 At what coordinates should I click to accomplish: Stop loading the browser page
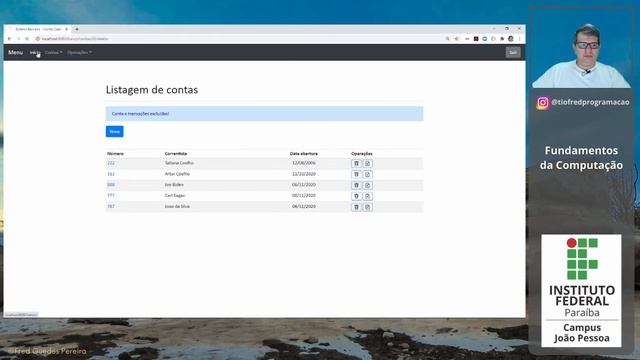[x=27, y=39]
